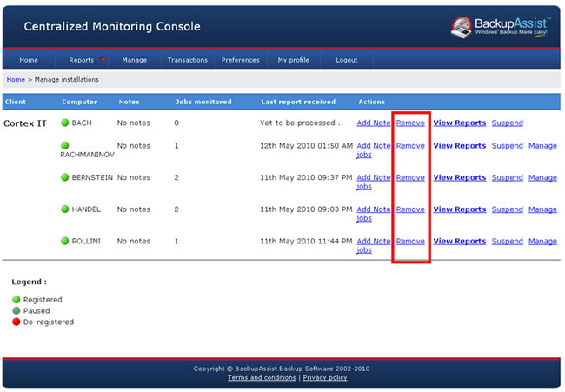
Task: Click the De-registered legend red icon
Action: [17, 322]
